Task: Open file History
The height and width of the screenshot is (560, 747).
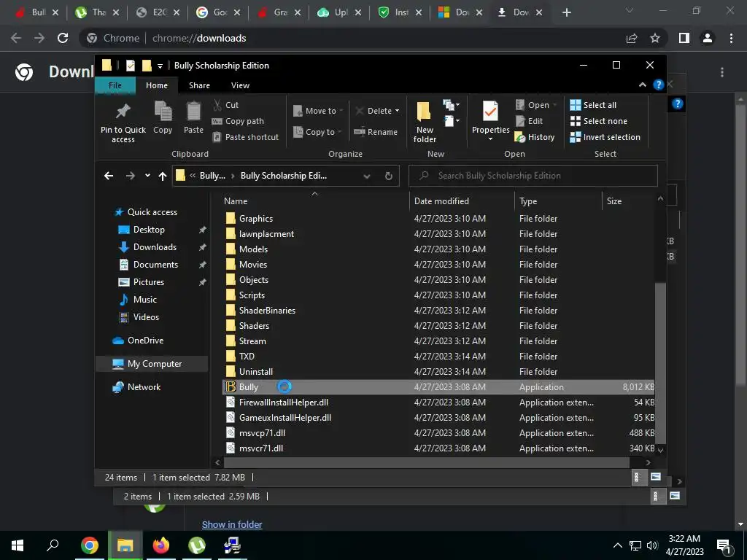Action: 535,137
